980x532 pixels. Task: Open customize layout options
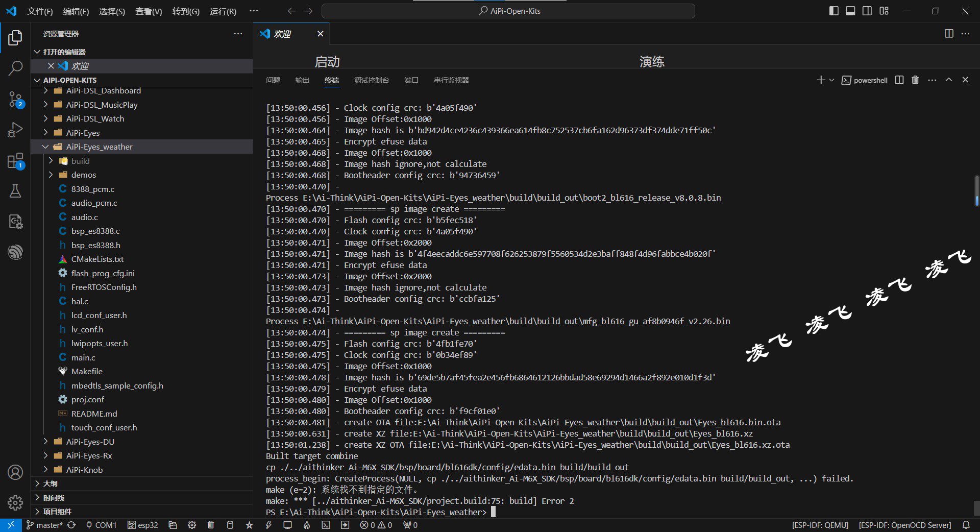[884, 11]
